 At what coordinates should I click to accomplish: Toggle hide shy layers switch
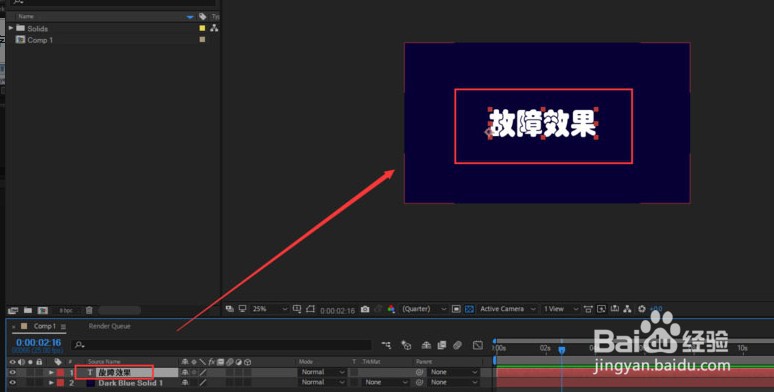(x=426, y=345)
